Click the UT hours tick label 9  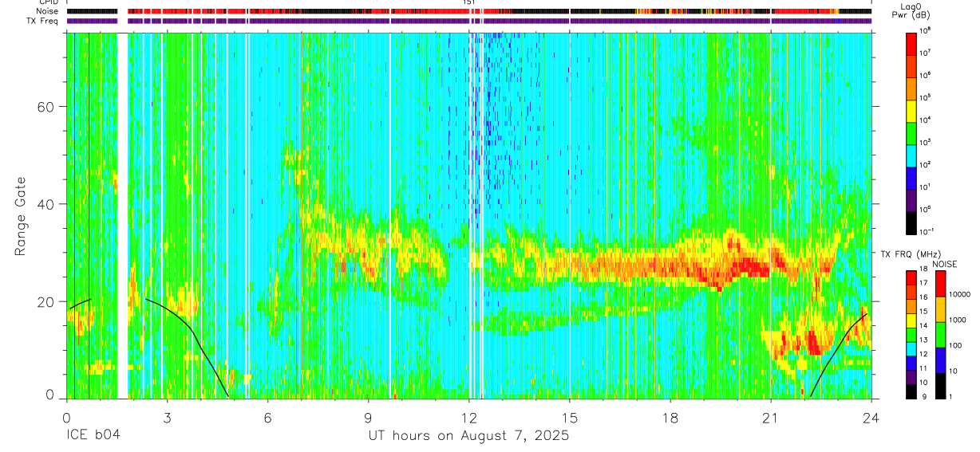tap(369, 417)
